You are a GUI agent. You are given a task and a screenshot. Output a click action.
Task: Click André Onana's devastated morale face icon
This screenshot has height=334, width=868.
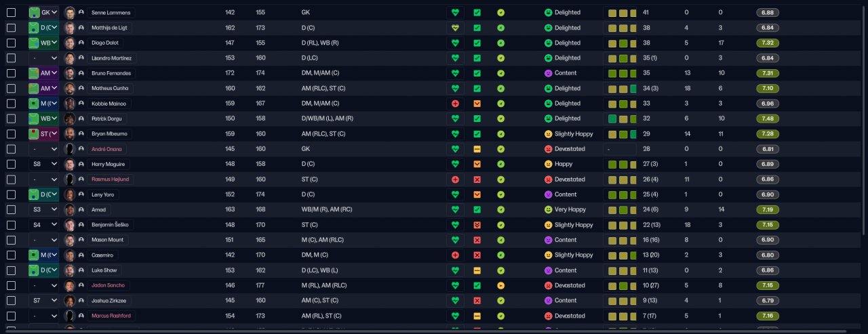point(548,149)
